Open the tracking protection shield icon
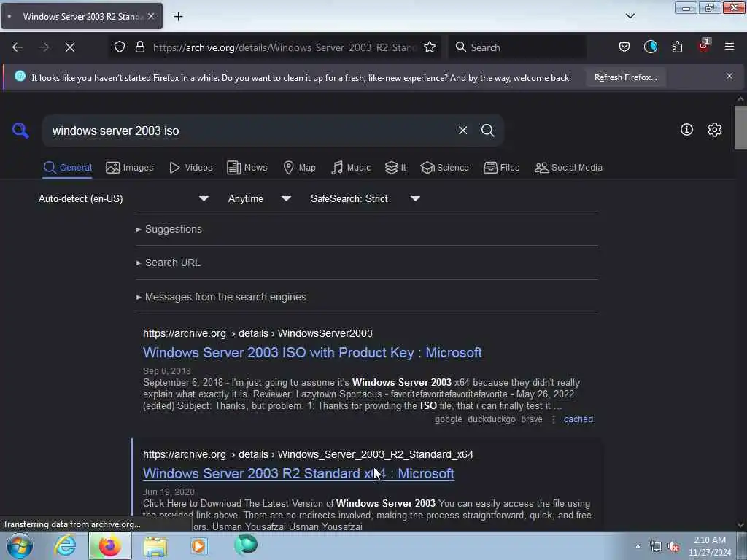Screen dimensions: 747x560 (120, 47)
